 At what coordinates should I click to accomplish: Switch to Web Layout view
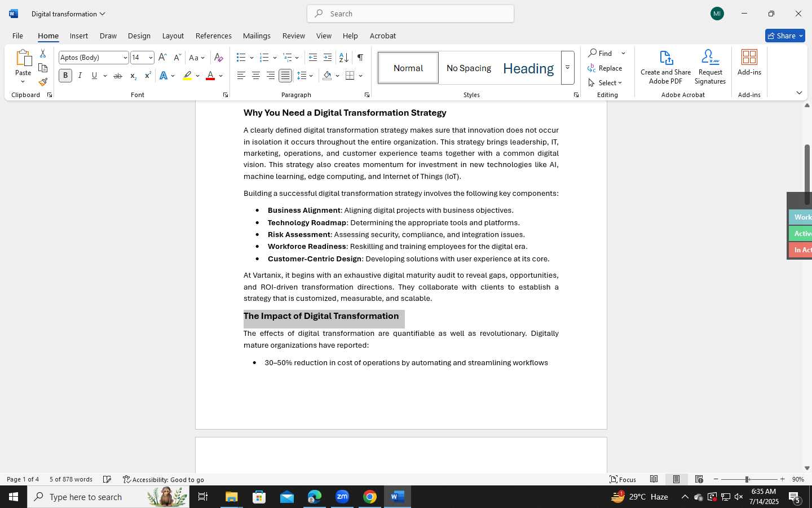[699, 479]
